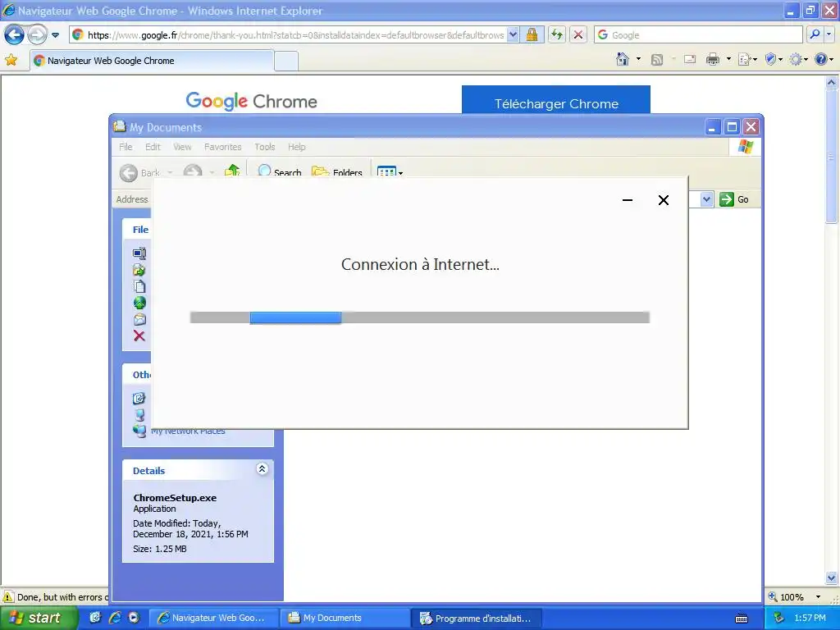Expand the address bar URL history dropdown

coord(514,34)
